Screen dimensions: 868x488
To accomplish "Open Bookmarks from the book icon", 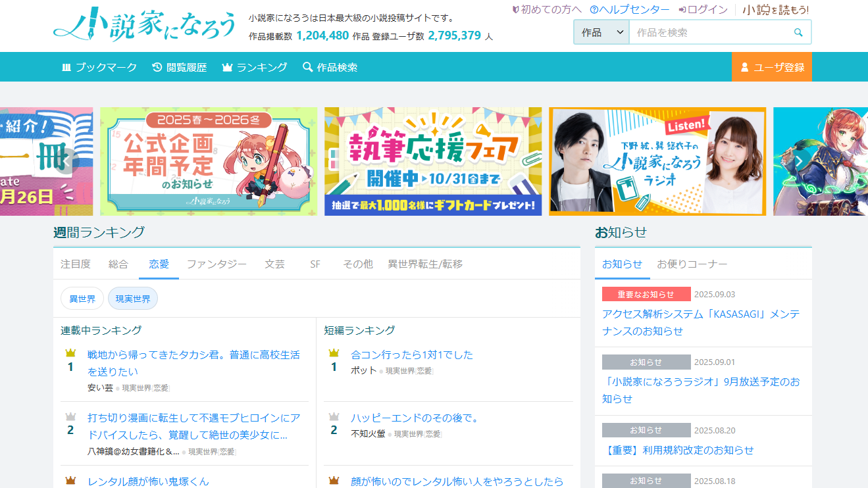I will pos(66,67).
